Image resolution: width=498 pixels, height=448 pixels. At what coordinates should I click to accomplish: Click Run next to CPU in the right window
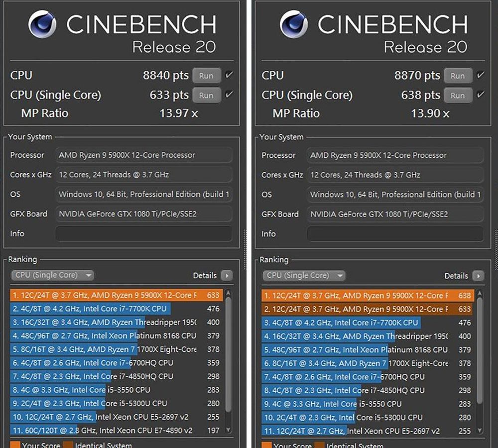click(x=458, y=75)
